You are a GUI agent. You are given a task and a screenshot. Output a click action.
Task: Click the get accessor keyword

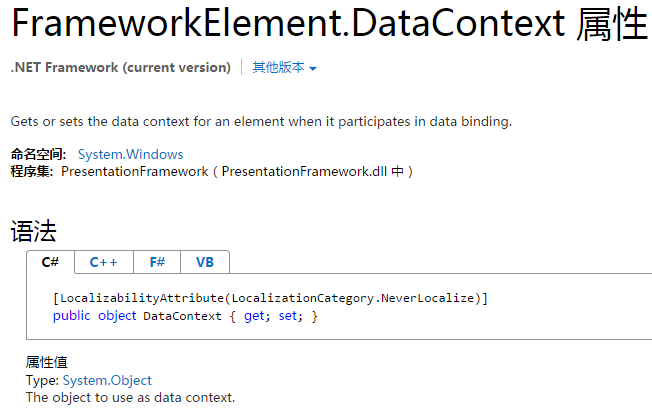click(254, 316)
